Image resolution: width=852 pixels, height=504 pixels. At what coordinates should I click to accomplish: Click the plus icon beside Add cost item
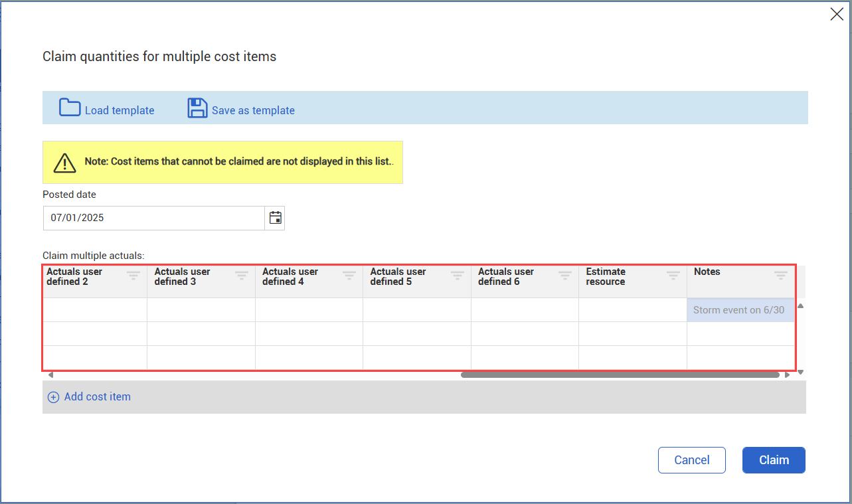pyautogui.click(x=54, y=397)
